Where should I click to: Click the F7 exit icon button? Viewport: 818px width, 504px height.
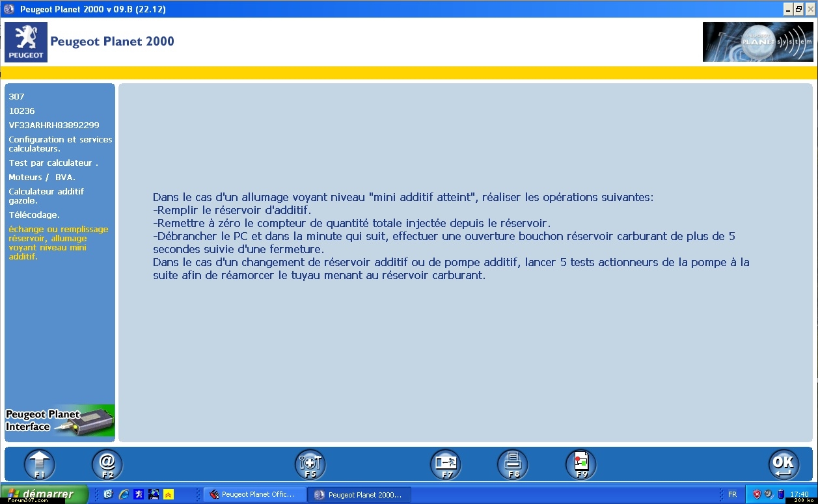point(446,465)
